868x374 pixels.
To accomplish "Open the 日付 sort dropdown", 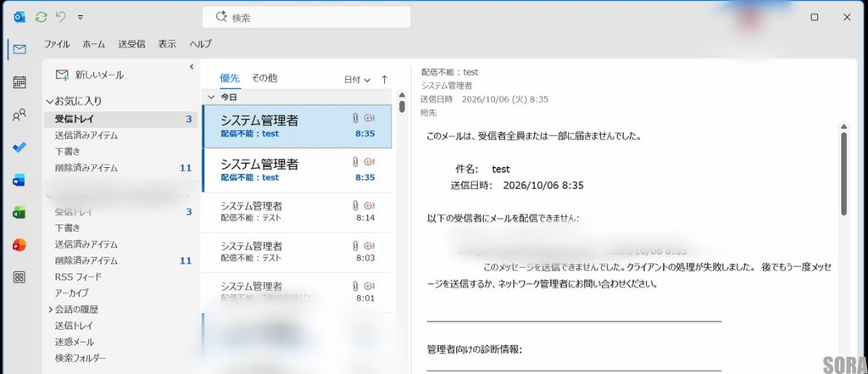I will 357,80.
